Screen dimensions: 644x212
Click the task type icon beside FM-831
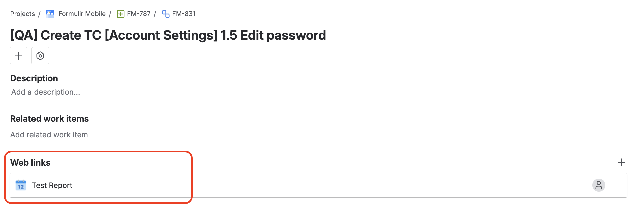point(166,14)
